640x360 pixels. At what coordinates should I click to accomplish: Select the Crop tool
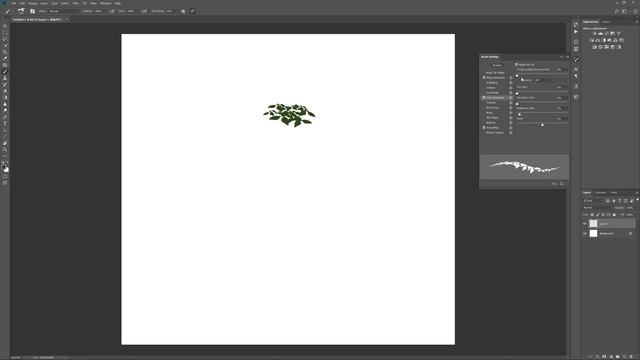(x=5, y=52)
